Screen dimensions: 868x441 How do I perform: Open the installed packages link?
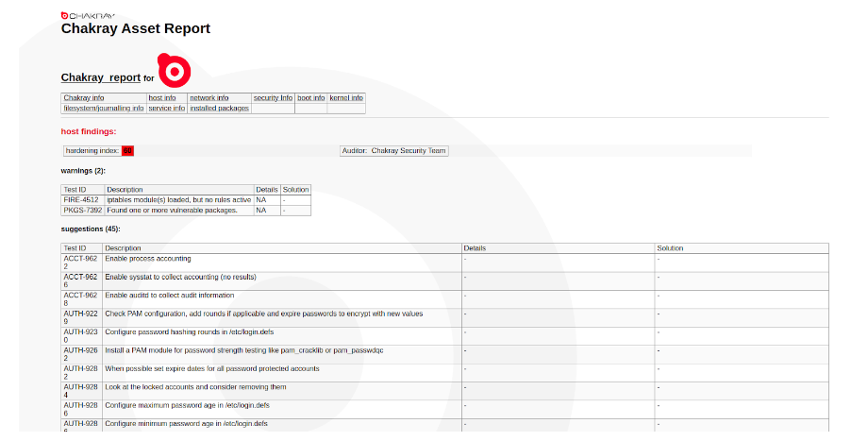pyautogui.click(x=219, y=109)
